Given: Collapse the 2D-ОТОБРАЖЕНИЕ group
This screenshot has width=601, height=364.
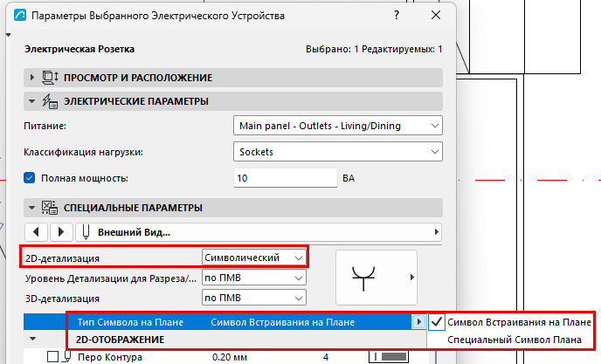Looking at the screenshot, I should point(33,339).
